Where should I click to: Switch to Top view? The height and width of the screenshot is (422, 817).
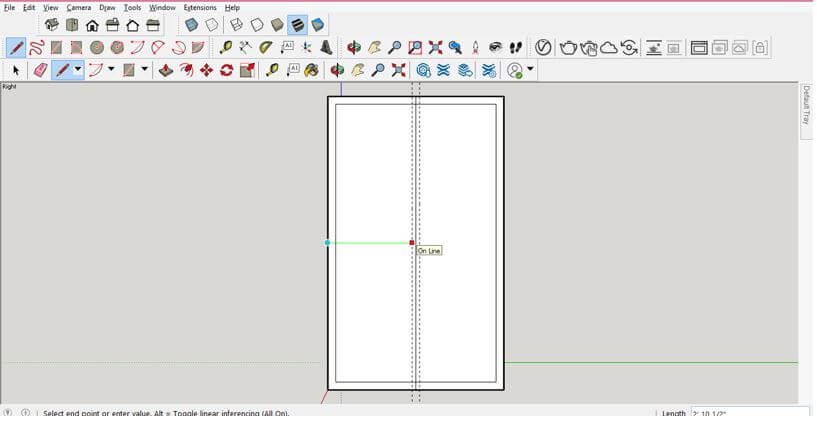pos(72,24)
